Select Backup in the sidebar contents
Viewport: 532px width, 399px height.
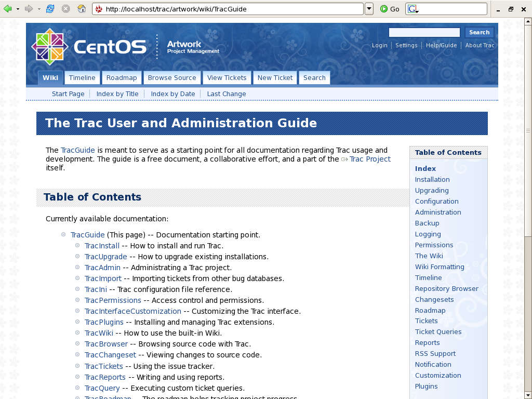(x=427, y=223)
